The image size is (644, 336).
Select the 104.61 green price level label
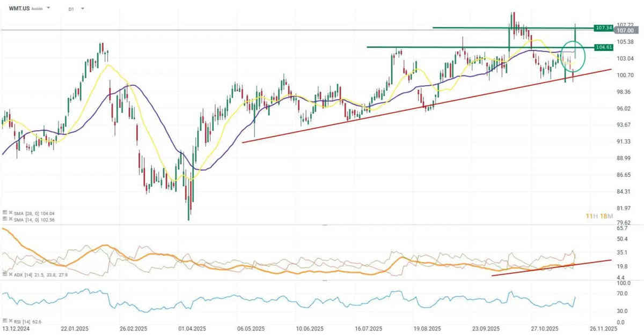click(x=604, y=48)
